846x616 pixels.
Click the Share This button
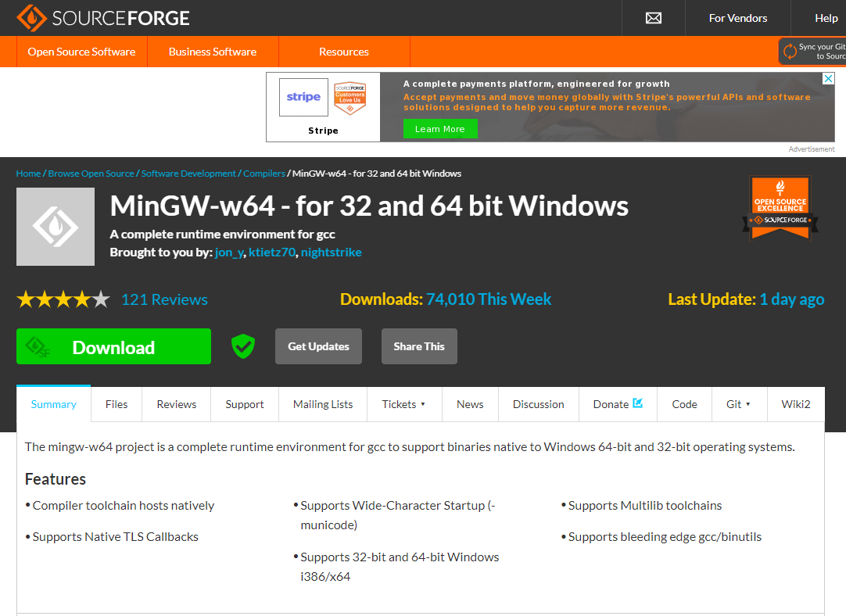419,346
